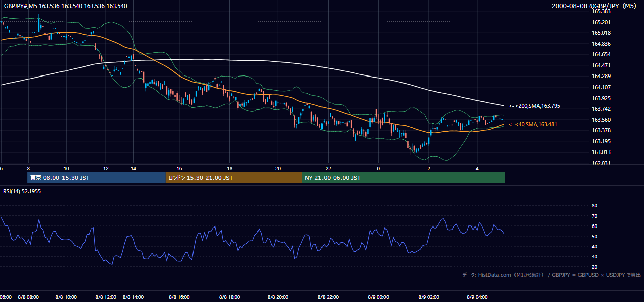The image size is (644, 302).
Task: Click the date label 8/8 14:00
Action: click(133, 297)
